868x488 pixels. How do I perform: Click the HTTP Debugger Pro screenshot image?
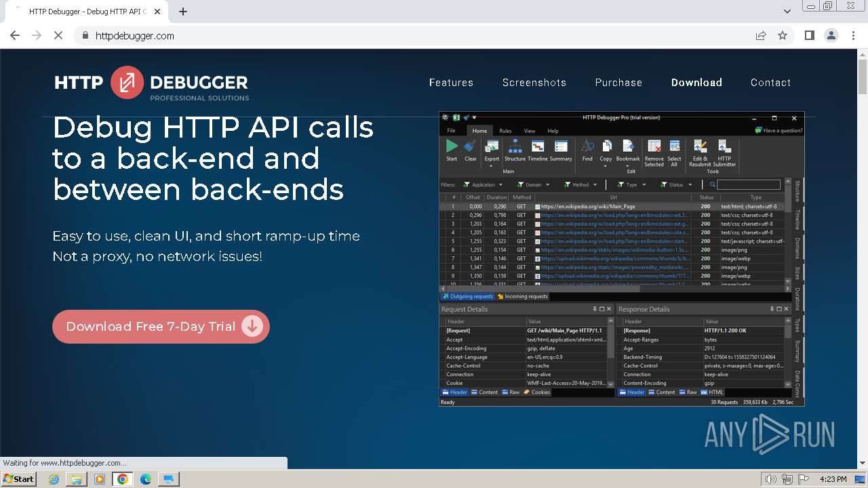point(622,259)
